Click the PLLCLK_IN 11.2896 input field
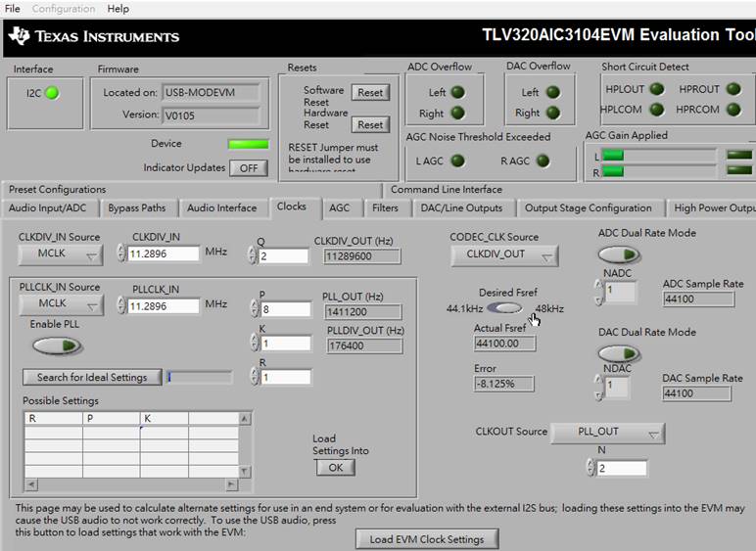 (x=163, y=306)
